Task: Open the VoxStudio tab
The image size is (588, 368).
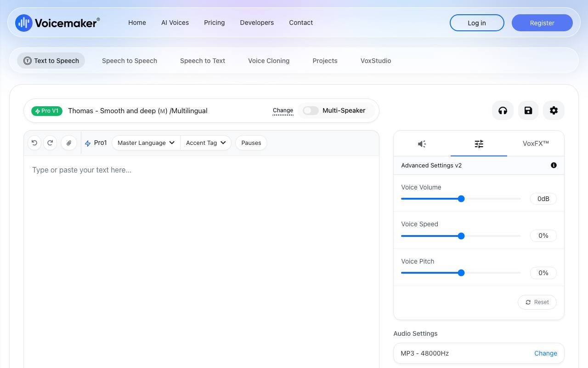Action: tap(376, 61)
